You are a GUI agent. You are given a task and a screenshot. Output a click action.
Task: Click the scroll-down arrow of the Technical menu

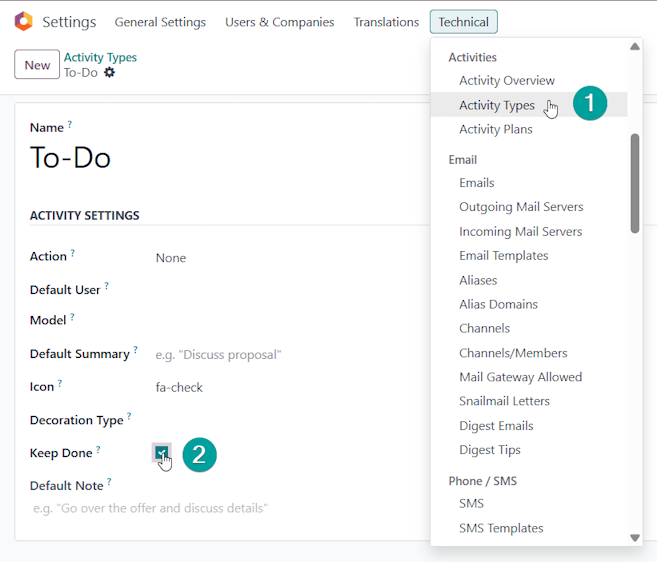(x=635, y=537)
